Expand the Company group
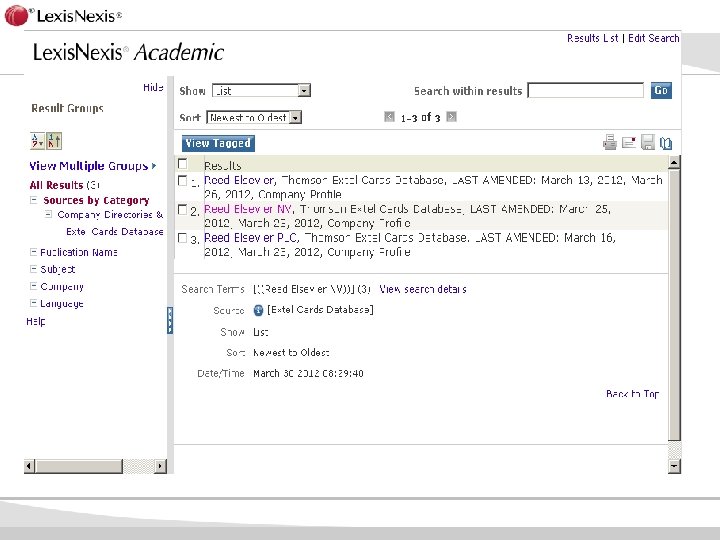This screenshot has width=720, height=540. tap(34, 286)
